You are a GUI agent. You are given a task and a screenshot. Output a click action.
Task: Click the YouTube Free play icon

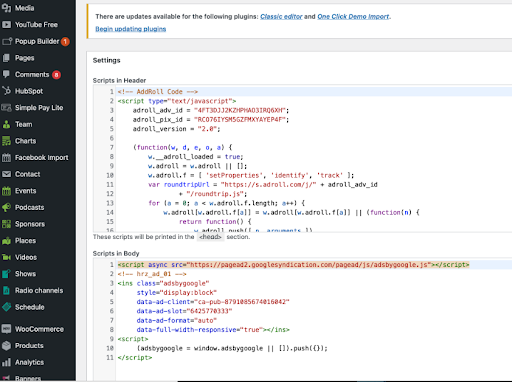point(6,24)
